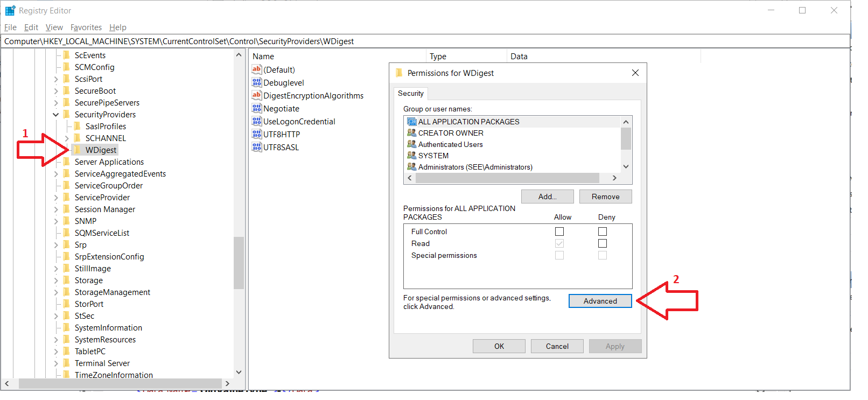Click the ALL APPLICATION PACKAGES group icon
Viewport: 868px width, 400px height.
click(x=412, y=122)
